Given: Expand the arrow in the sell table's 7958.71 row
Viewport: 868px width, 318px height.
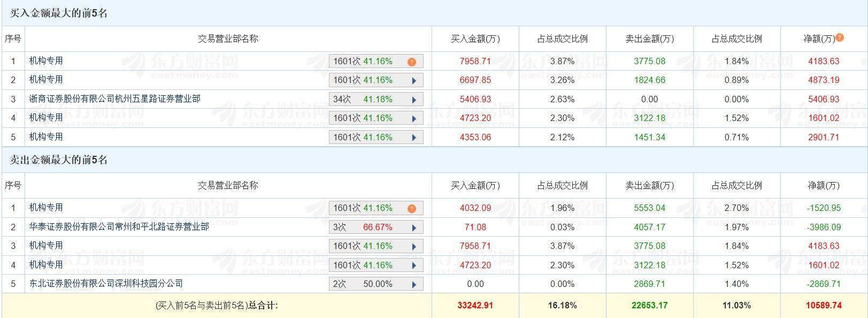Looking at the screenshot, I should tap(414, 246).
